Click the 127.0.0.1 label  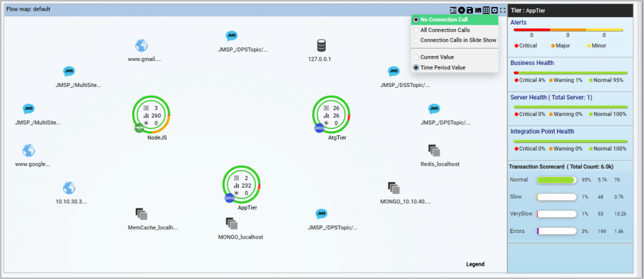319,59
